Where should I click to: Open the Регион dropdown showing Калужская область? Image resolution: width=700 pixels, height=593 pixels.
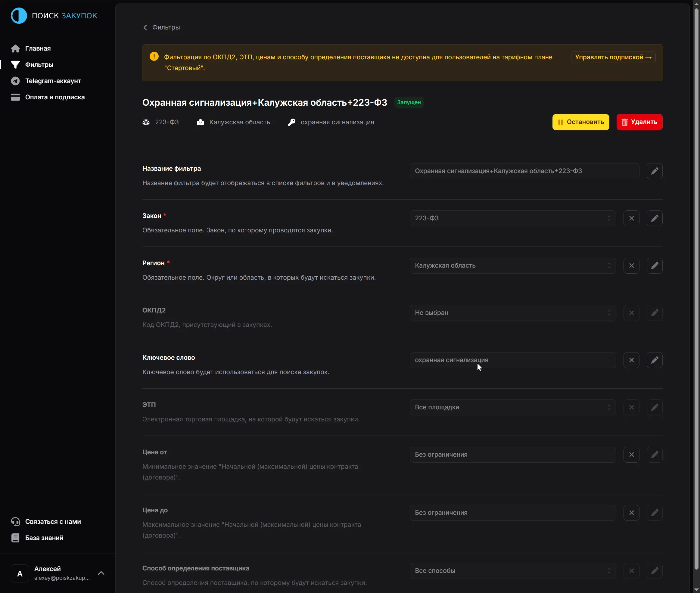[512, 265]
